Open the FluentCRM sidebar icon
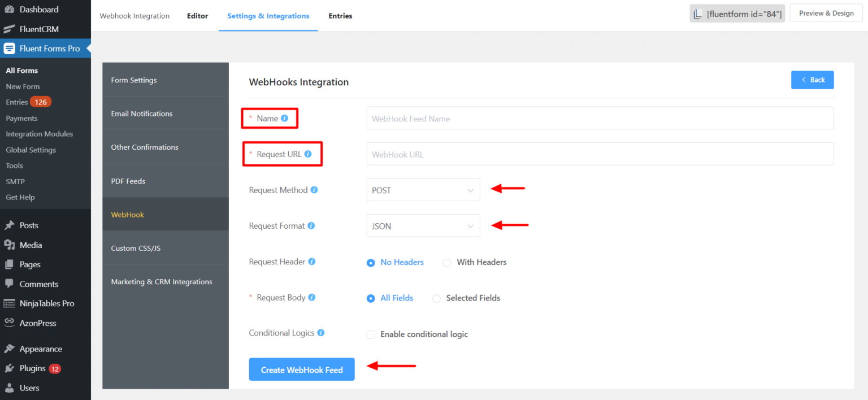868x400 pixels. click(x=10, y=29)
